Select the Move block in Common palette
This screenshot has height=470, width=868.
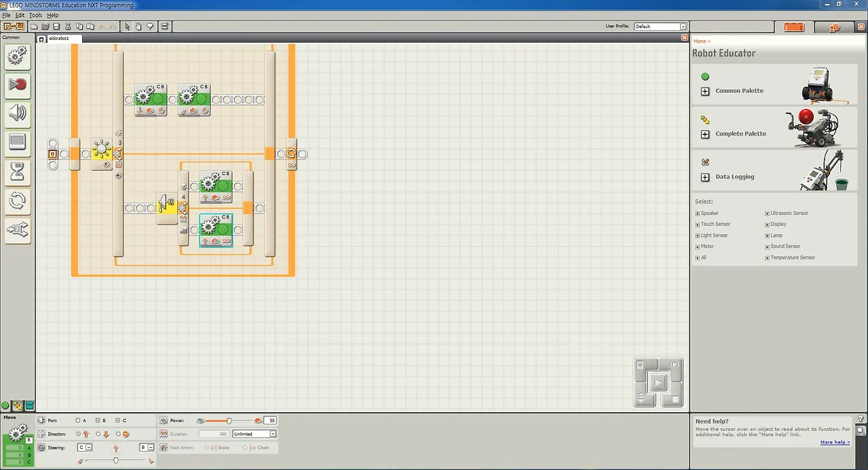click(x=18, y=57)
